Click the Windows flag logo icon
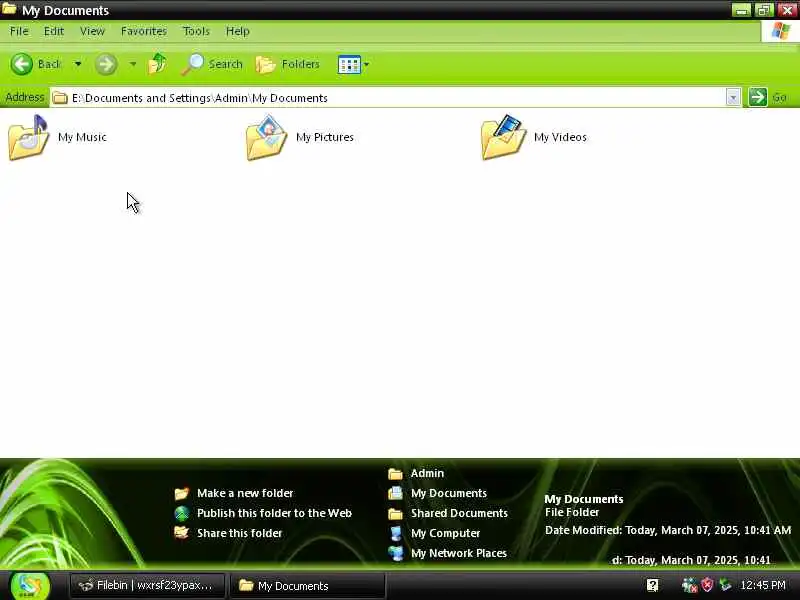Screen dimensions: 800x600 point(780,31)
